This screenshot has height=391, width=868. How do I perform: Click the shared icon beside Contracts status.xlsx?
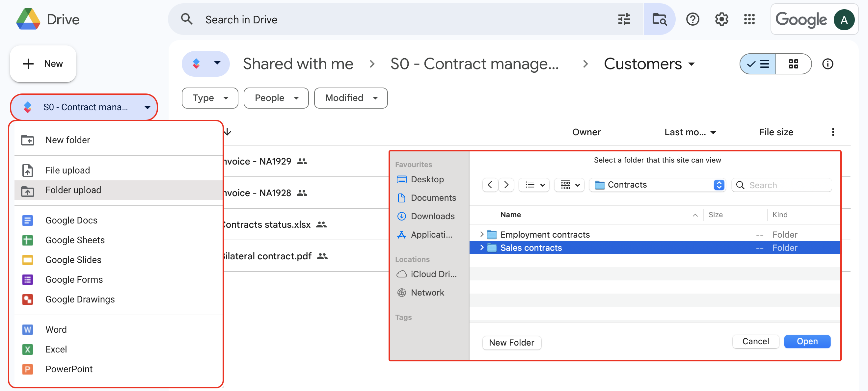[321, 224]
